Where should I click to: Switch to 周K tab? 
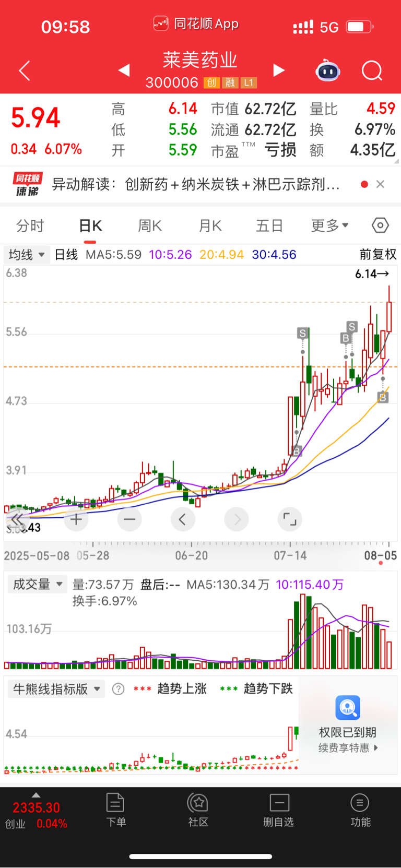150,225
